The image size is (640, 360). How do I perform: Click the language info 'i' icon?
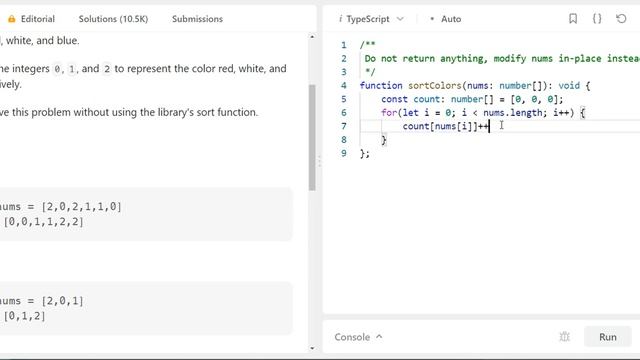coord(340,19)
